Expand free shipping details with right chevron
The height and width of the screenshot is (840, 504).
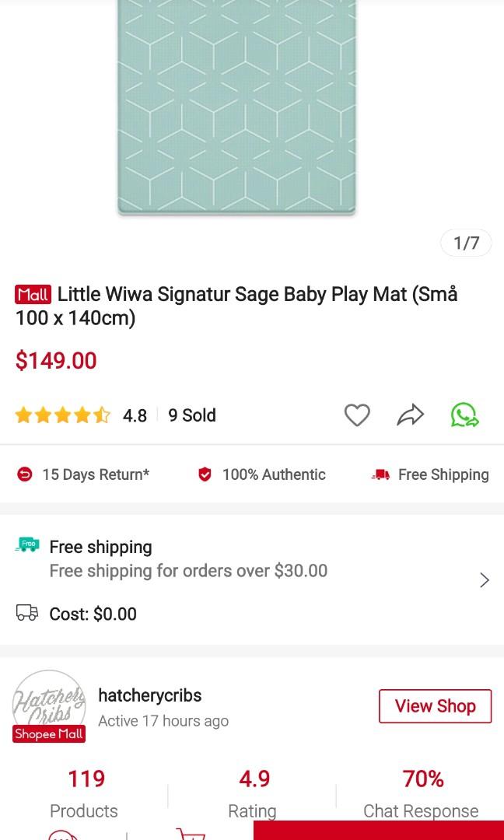(484, 579)
